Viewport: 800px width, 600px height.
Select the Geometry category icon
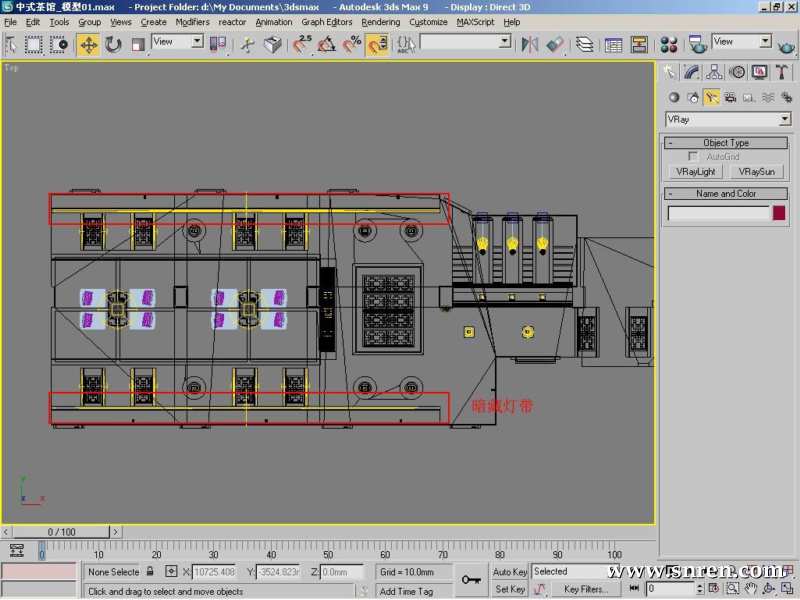674,97
